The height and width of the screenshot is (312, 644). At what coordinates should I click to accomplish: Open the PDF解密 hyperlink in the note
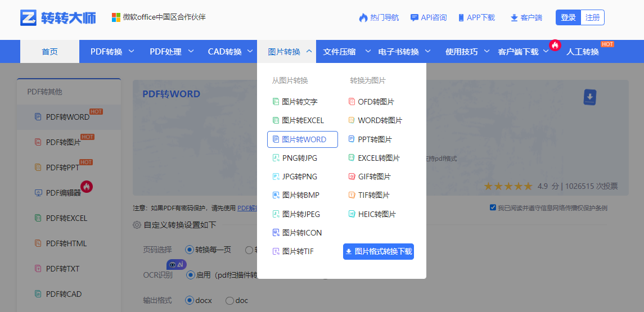[x=247, y=208]
